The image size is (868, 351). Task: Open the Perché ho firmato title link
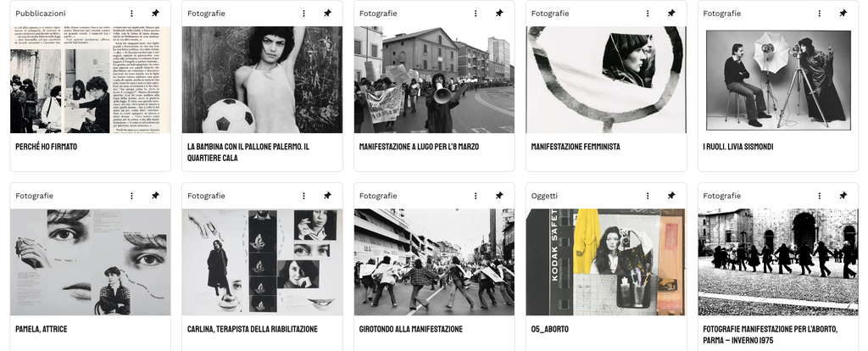pos(47,147)
